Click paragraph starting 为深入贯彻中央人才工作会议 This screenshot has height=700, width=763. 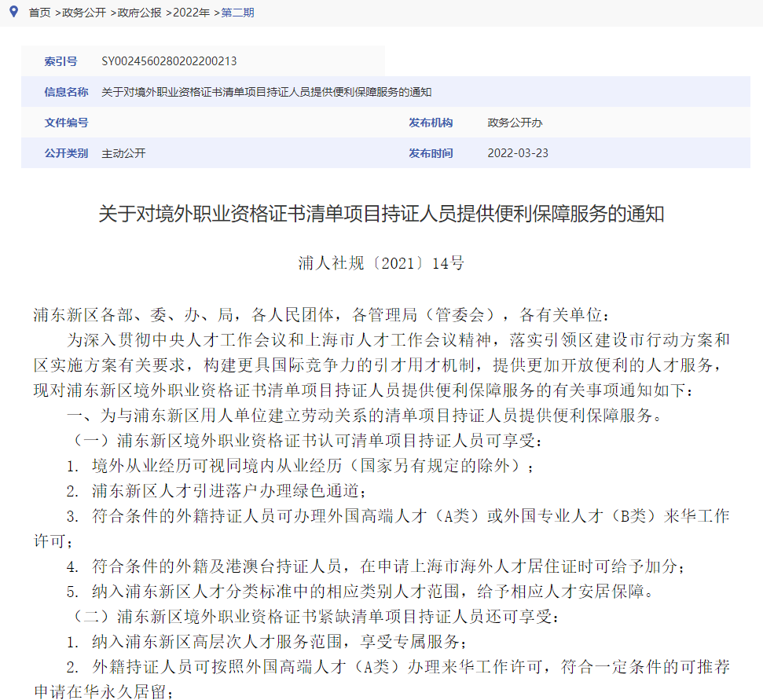[x=382, y=365]
